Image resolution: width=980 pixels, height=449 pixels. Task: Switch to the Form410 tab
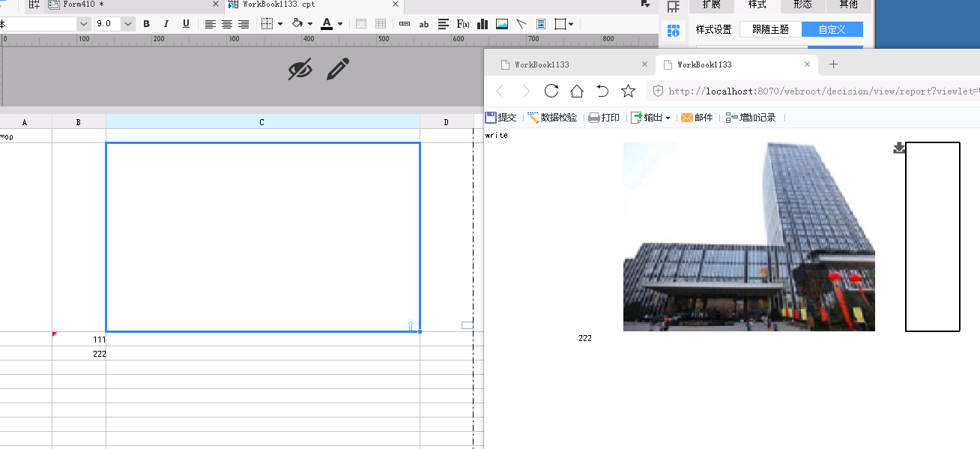[x=82, y=4]
